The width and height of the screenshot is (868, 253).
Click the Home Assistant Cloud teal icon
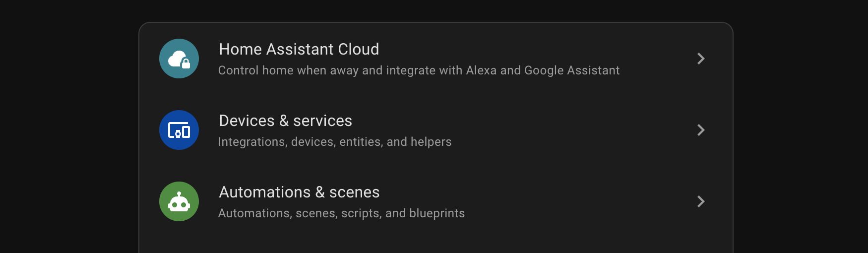pyautogui.click(x=179, y=59)
